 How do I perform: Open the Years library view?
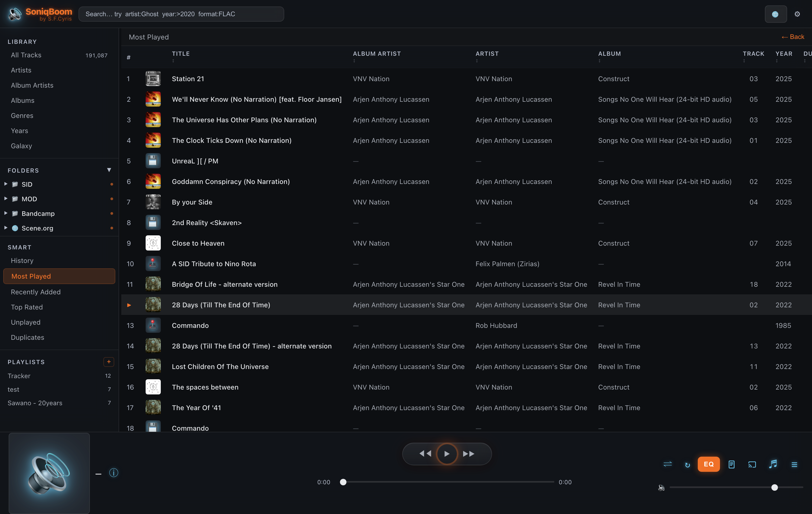coord(59,131)
